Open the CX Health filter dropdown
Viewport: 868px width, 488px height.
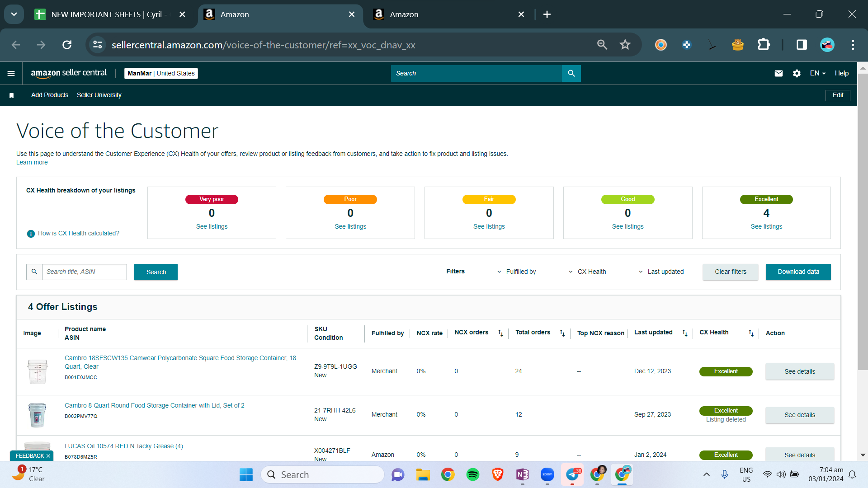587,272
